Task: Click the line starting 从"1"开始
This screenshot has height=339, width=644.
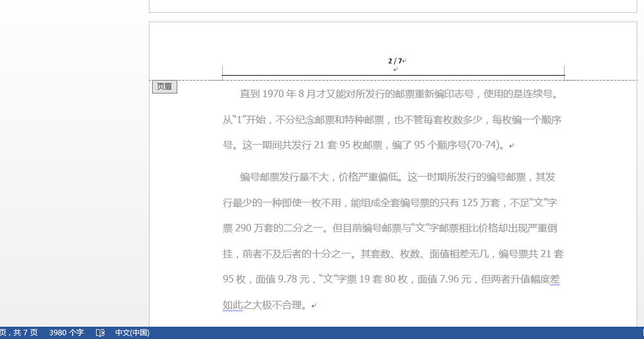Action: pos(392,120)
